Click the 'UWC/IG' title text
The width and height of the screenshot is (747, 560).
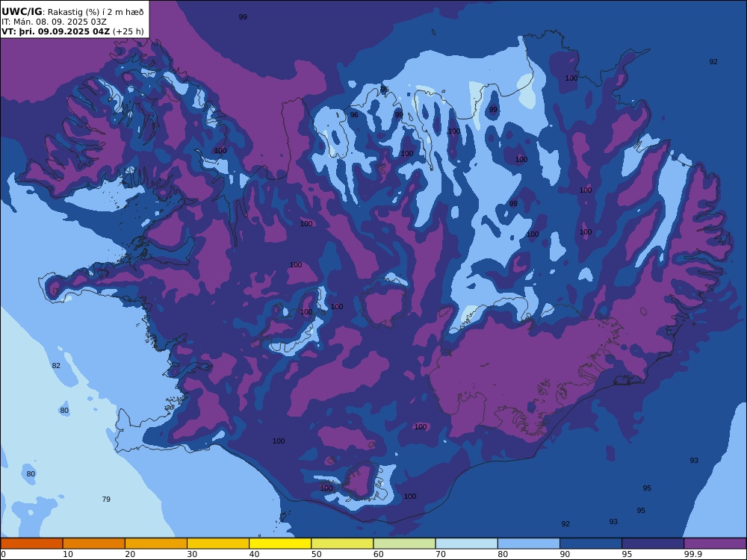22,11
